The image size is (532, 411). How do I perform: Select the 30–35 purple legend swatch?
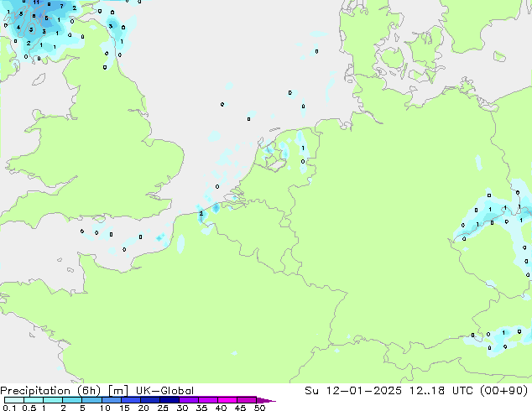click(189, 400)
